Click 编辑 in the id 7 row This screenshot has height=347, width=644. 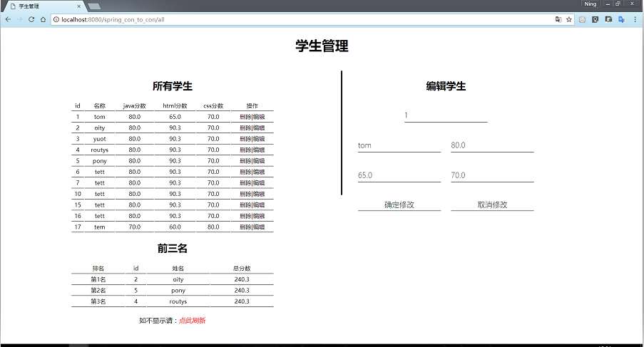tap(259, 183)
